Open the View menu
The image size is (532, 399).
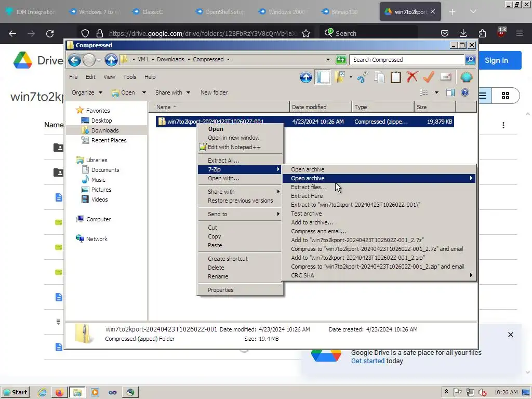(109, 77)
